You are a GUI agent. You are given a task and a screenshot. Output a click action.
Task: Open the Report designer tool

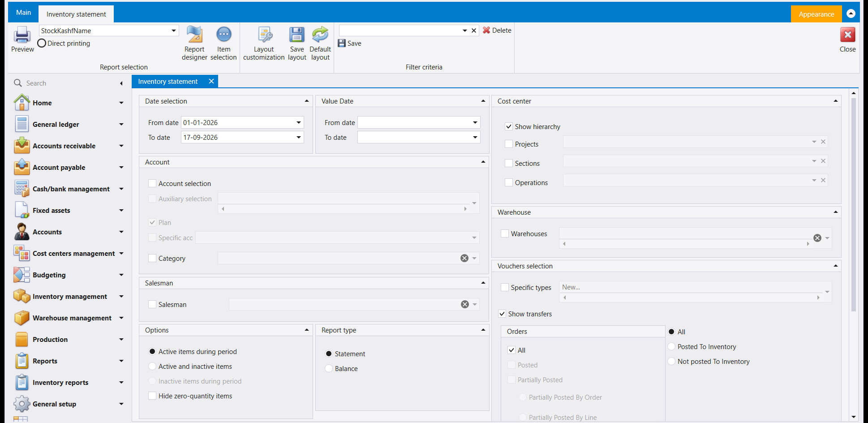pos(194,43)
